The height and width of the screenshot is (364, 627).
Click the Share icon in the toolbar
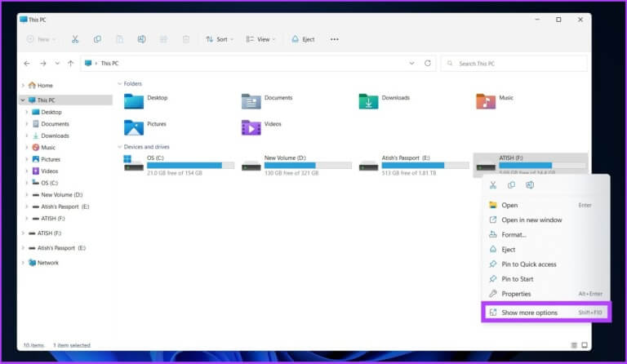(x=163, y=39)
